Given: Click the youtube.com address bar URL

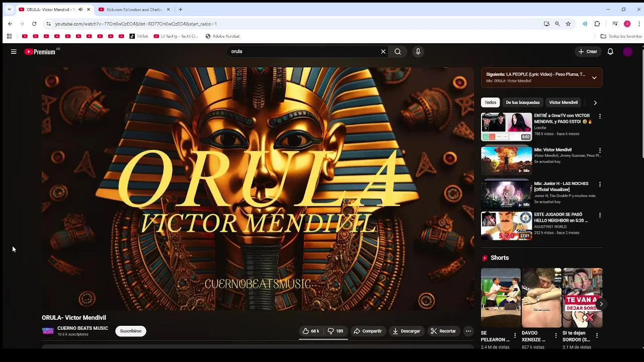Looking at the screenshot, I should coord(136,24).
